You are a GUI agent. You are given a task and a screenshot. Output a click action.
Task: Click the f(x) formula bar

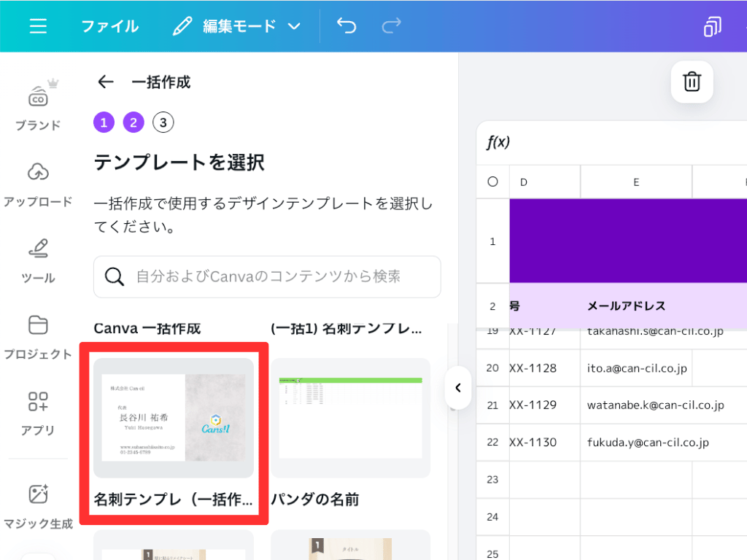point(612,142)
